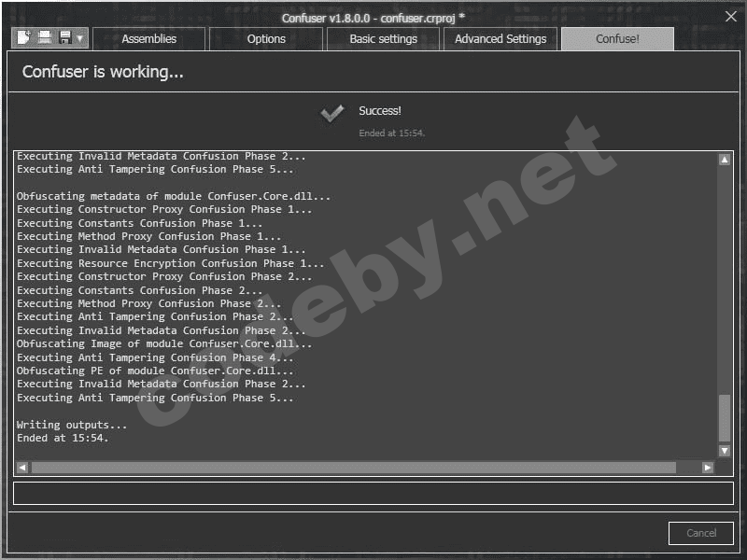Close the Confuser window
This screenshot has width=747, height=560.
point(731,17)
